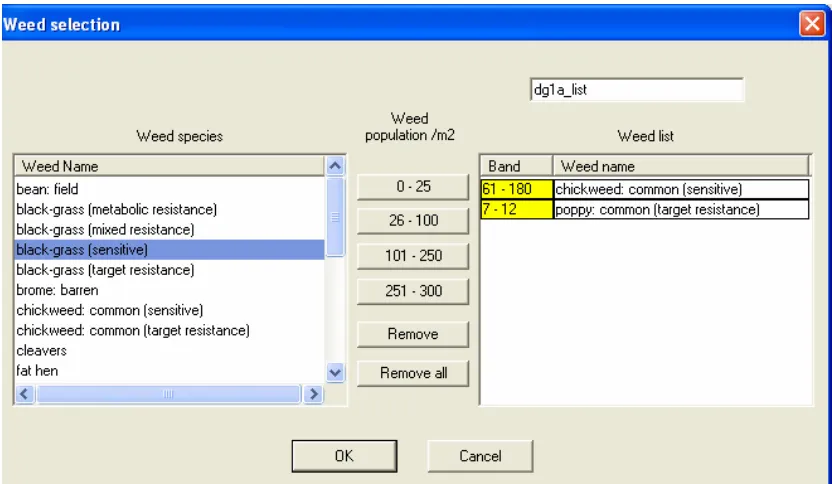Click the yellow '61 - 180' band cell
The image size is (832, 484).
coord(517,189)
